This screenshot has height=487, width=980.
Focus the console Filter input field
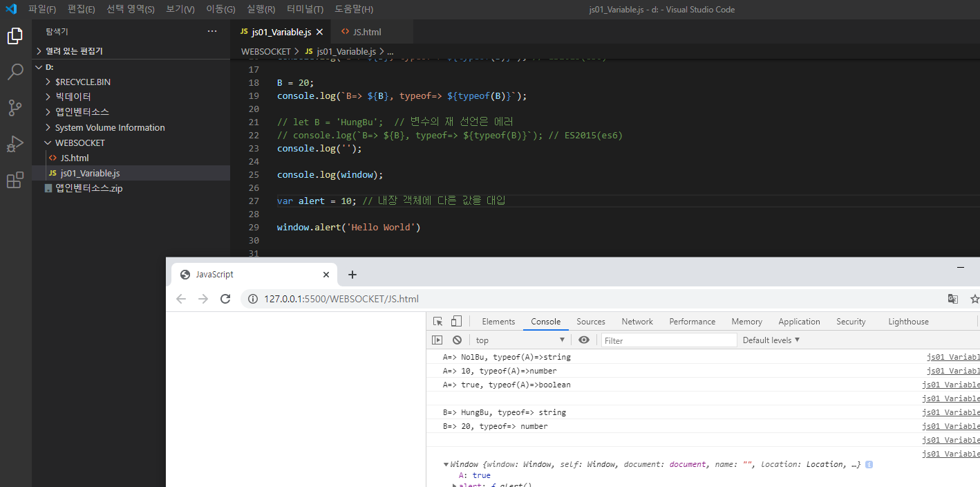coord(669,340)
